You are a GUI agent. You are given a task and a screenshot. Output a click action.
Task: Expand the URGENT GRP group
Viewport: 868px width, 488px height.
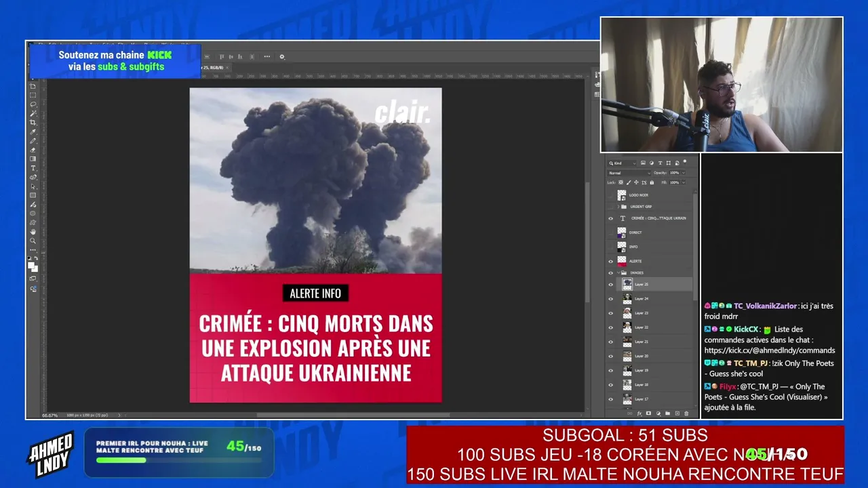pyautogui.click(x=618, y=207)
